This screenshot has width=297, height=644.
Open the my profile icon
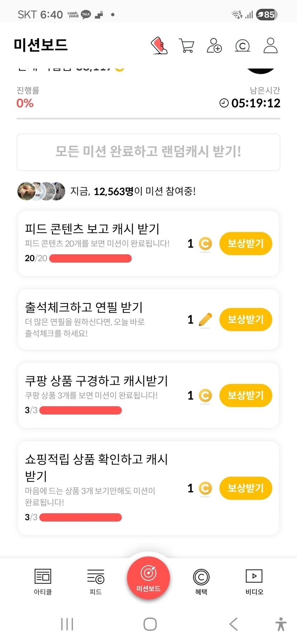pos(271,45)
